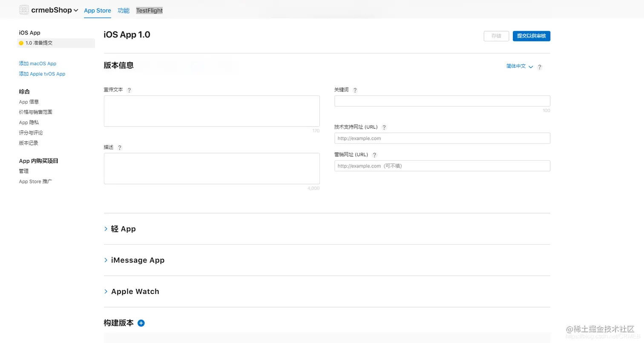Click the 综合 sidebar heading
Screen dimensions: 644x343
pyautogui.click(x=24, y=92)
